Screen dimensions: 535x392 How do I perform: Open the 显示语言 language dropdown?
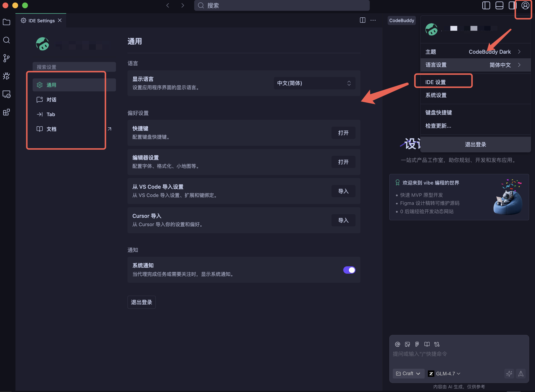click(314, 83)
